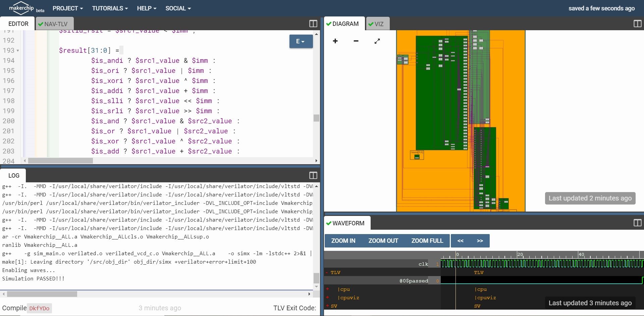Open the E settings dropdown in the editor
This screenshot has height=316, width=644.
(x=301, y=41)
